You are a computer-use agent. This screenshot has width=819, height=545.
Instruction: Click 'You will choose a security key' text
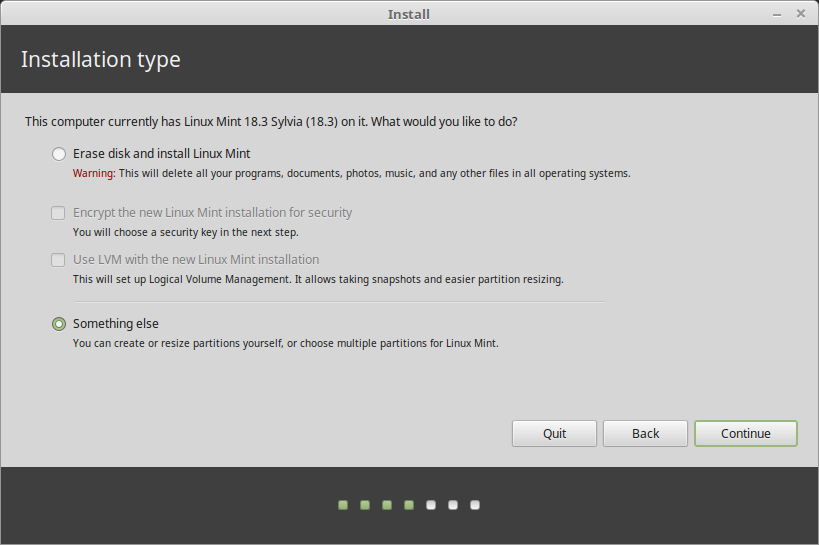(185, 232)
